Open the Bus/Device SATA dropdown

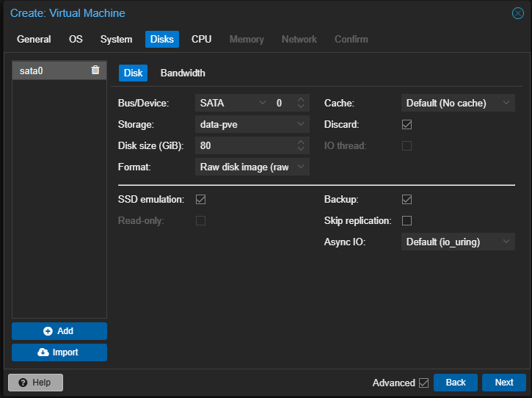262,103
